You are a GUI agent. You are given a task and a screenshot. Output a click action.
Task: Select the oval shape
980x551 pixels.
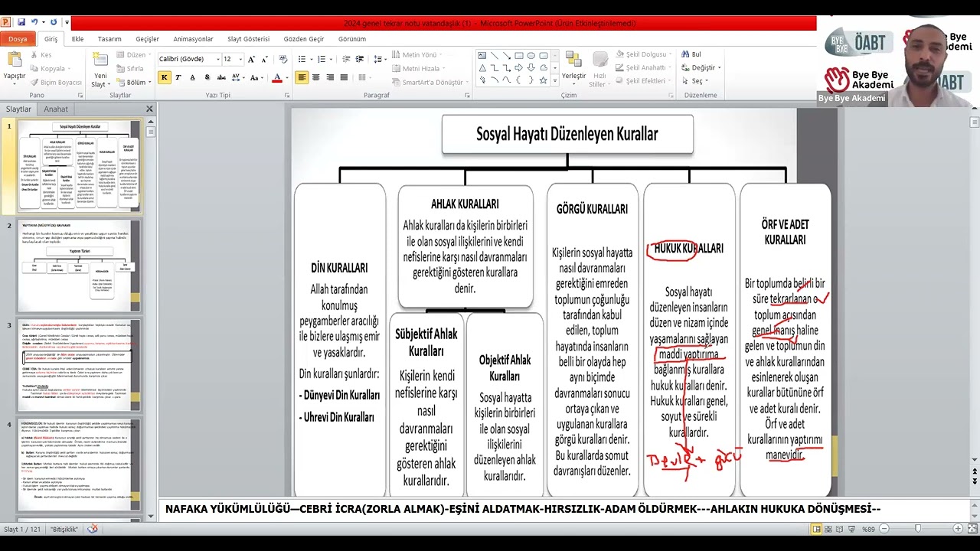tap(531, 55)
